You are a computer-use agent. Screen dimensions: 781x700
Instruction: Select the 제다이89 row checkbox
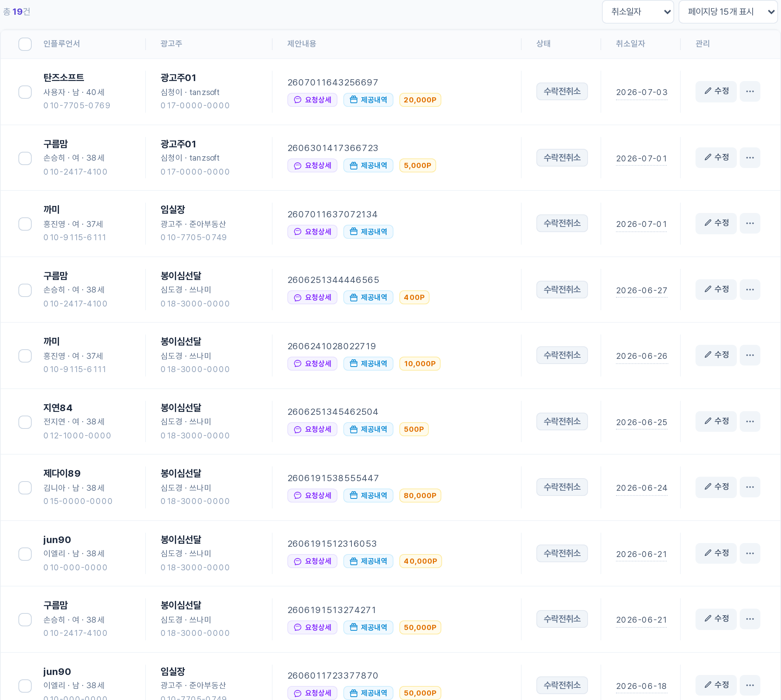point(25,488)
